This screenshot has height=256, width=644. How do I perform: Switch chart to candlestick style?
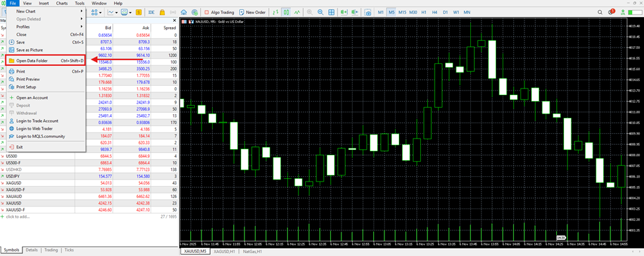(286, 13)
